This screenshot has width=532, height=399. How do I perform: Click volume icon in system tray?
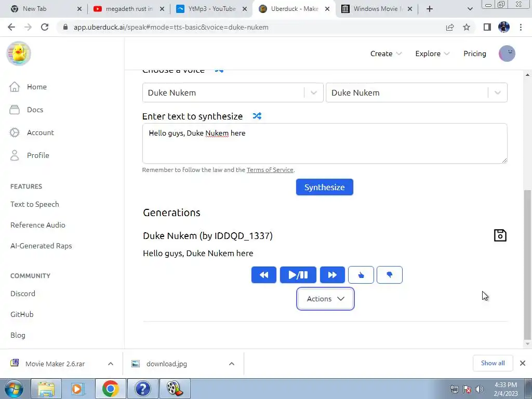(480, 389)
